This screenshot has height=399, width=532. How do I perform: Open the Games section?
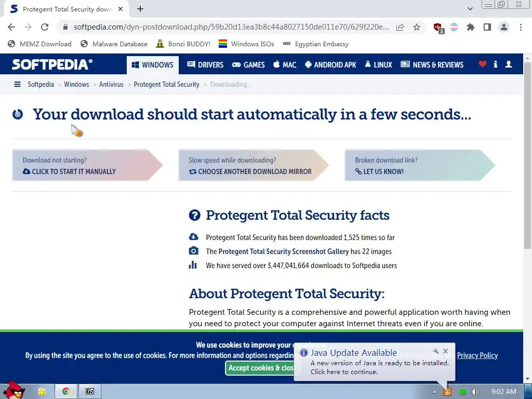click(248, 65)
